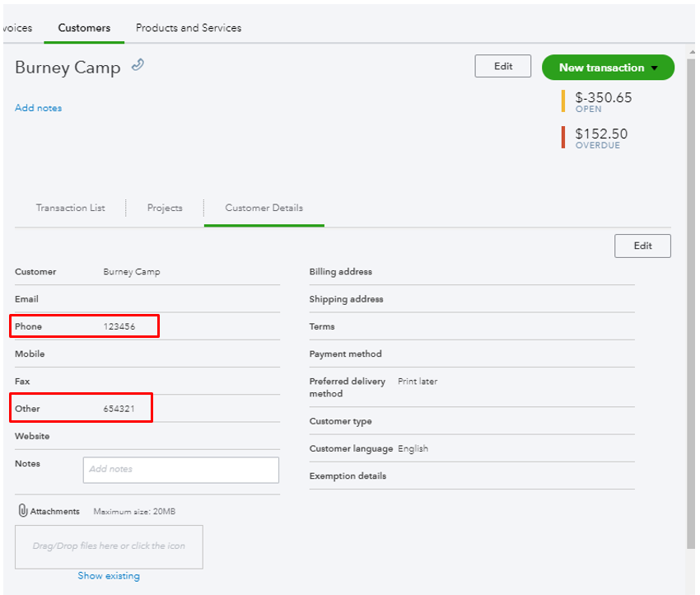Click the drag/drop files attachment area

(x=109, y=546)
